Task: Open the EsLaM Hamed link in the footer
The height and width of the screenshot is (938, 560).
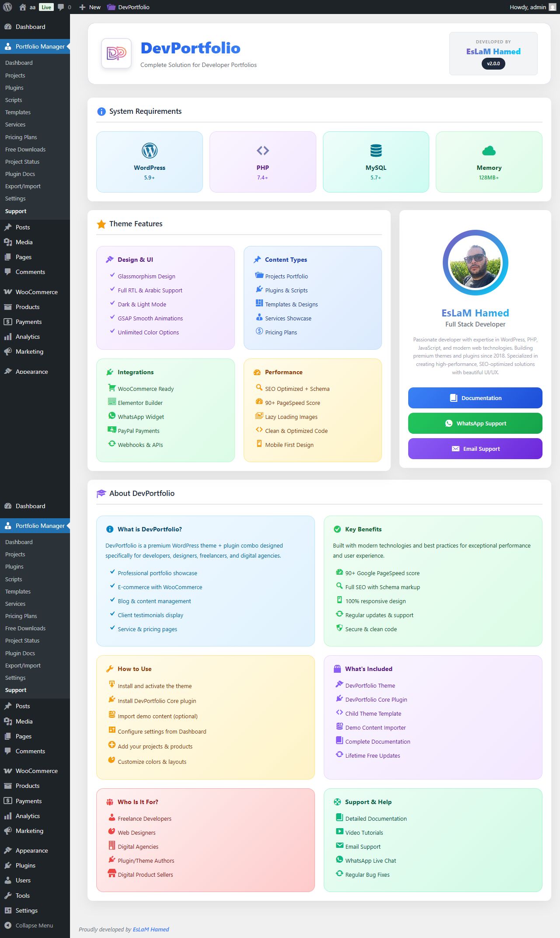Action: click(151, 929)
